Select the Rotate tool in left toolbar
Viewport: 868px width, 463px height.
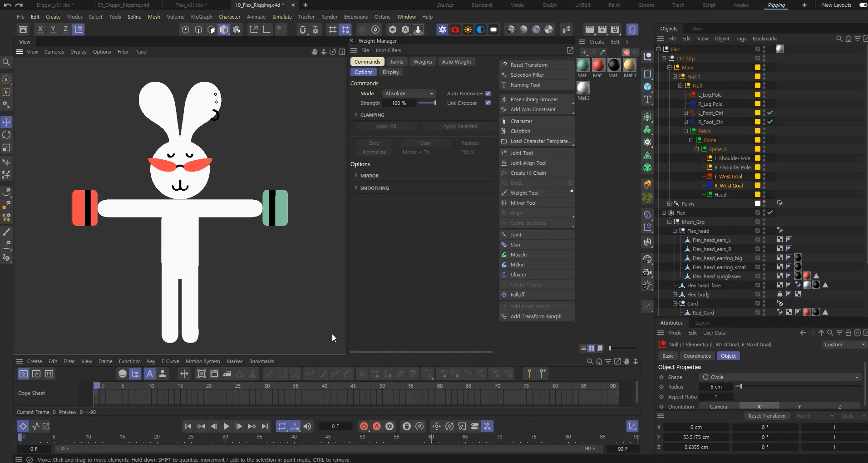(6, 135)
